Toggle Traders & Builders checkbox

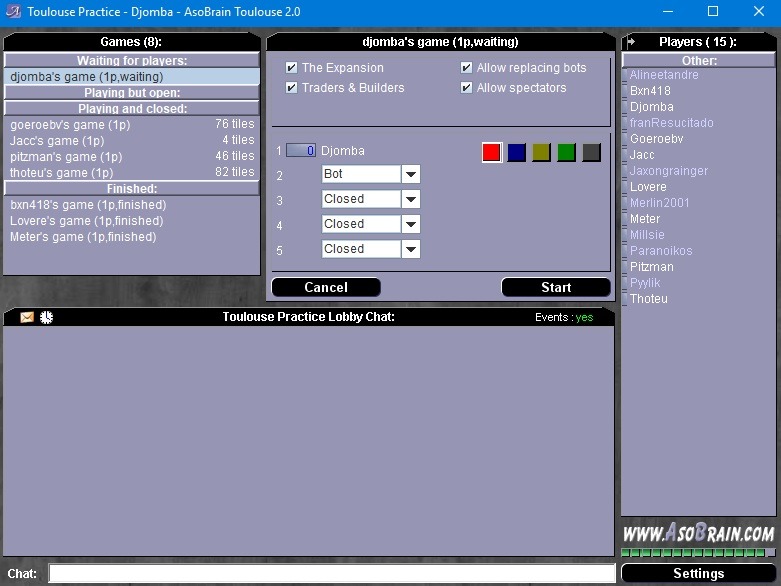291,88
